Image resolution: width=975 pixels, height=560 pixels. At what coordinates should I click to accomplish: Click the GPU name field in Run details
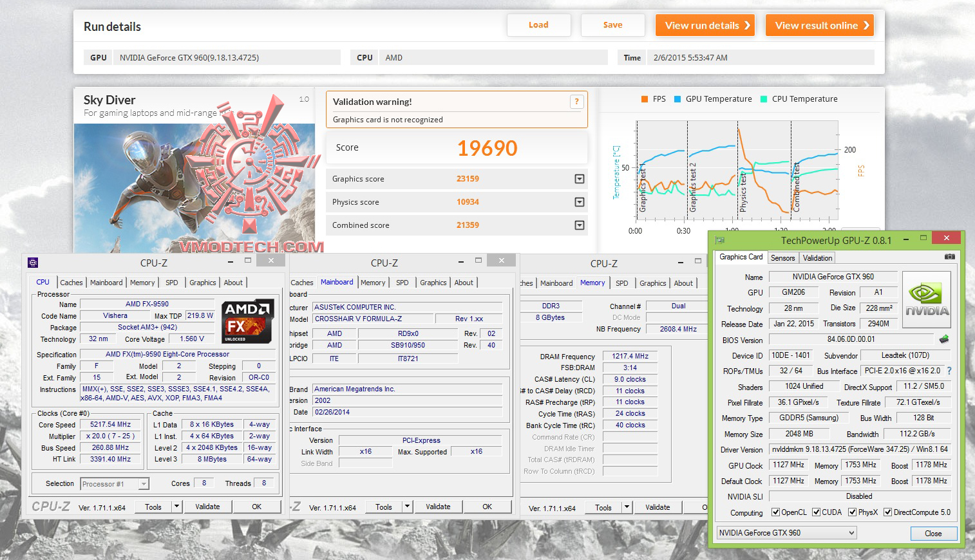[227, 57]
